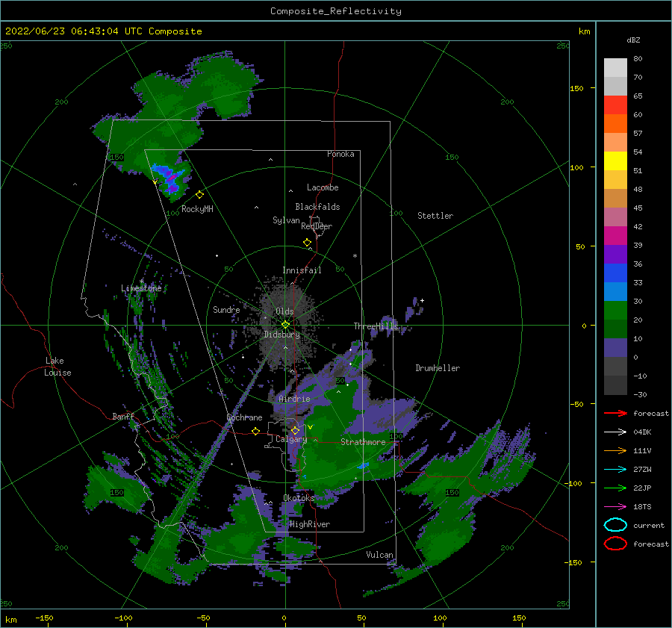
Task: Click the 'current' legend label
Action: [x=649, y=525]
